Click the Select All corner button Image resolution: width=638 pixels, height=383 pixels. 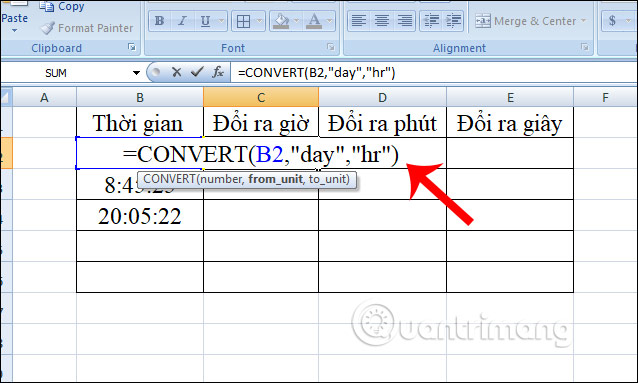click(x=6, y=97)
